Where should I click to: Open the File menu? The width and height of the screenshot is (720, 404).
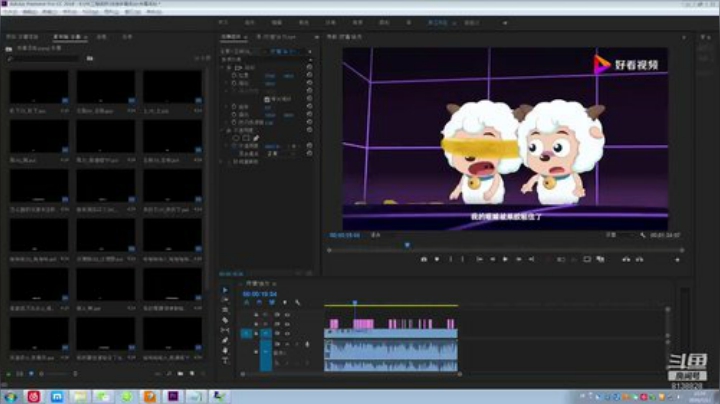[x=10, y=11]
